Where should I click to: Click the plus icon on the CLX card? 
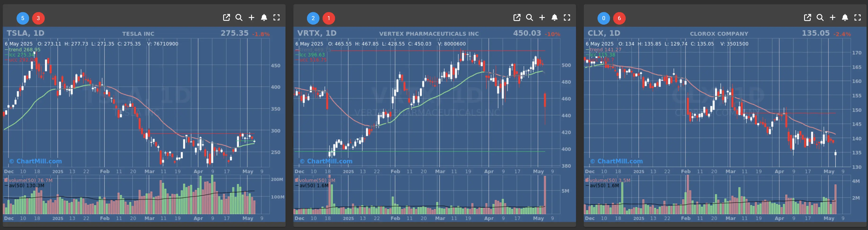pyautogui.click(x=832, y=18)
